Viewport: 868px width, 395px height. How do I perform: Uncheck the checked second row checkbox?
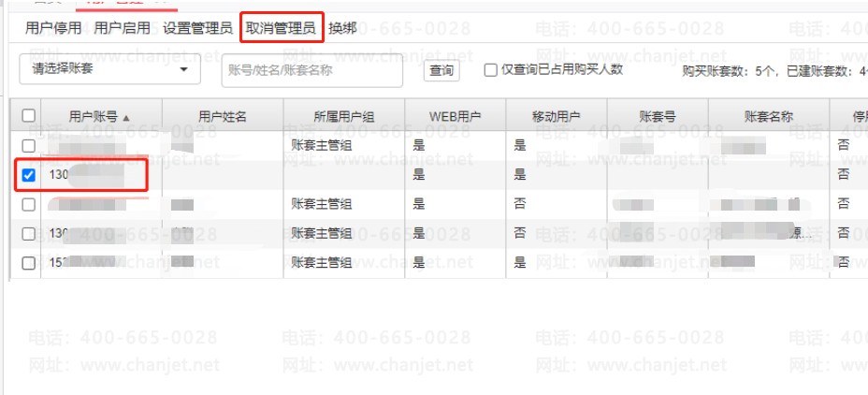click(28, 175)
